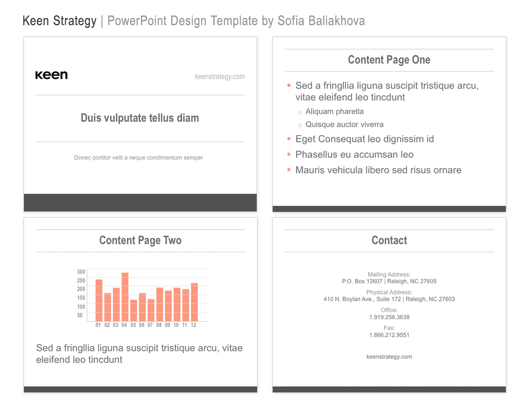Screen dimensions: 532x399
Task: Click the 'Sed a fringllia liguna' bullet marker
Action: [x=289, y=85]
